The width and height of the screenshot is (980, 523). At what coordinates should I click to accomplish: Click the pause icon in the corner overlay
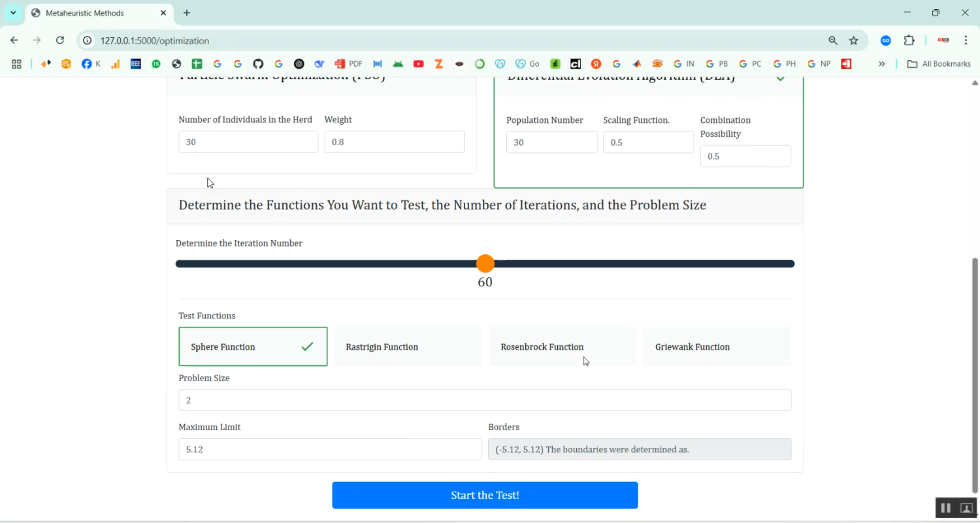pos(945,508)
